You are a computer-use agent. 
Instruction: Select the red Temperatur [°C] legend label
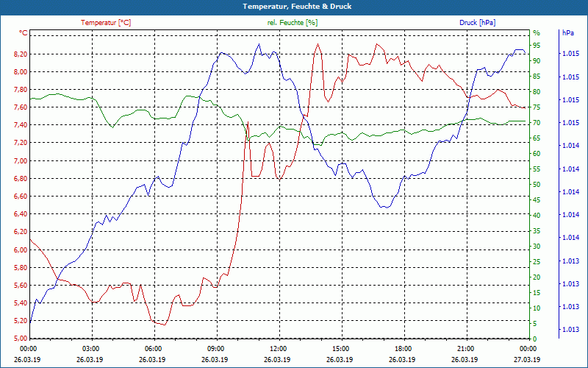pos(106,23)
